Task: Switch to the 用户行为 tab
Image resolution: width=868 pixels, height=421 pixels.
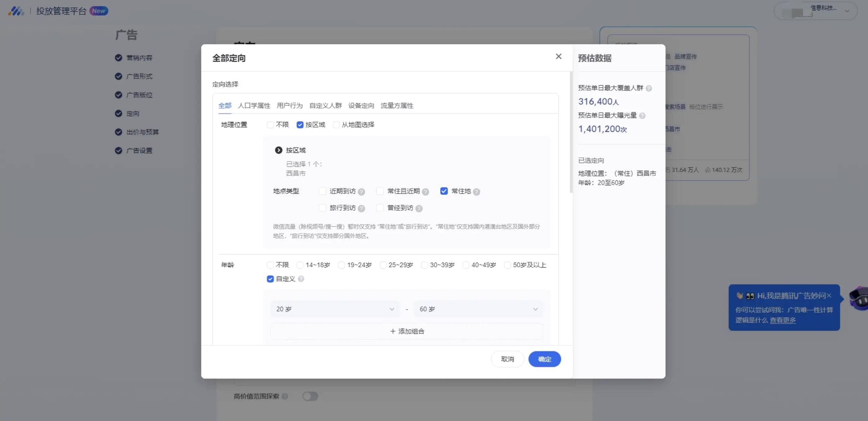Action: pyautogui.click(x=290, y=105)
